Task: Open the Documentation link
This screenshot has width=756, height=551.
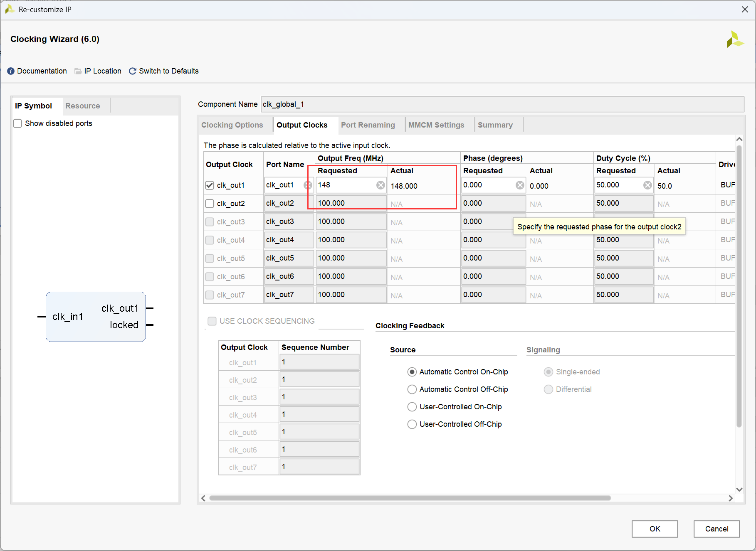Action: 42,71
